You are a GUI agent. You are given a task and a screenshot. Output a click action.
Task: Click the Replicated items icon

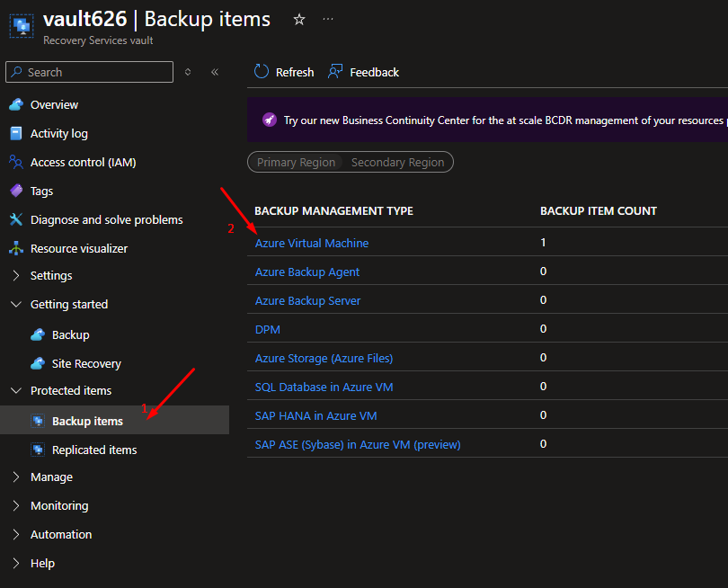(38, 450)
